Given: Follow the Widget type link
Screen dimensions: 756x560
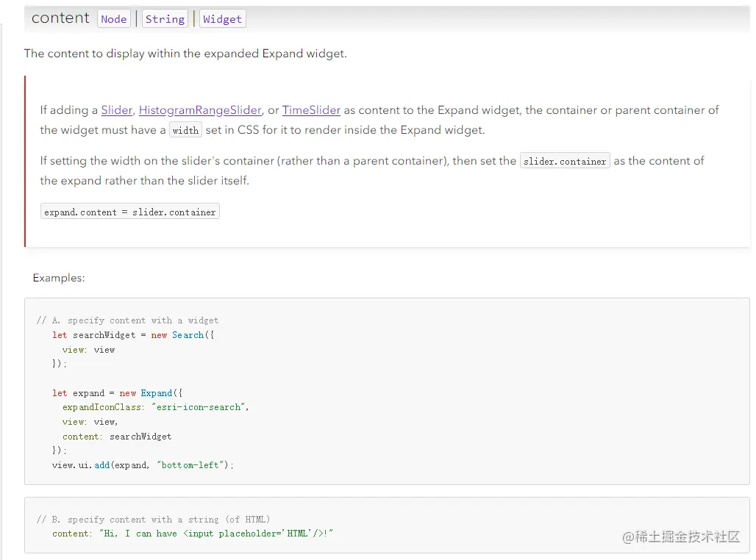Looking at the screenshot, I should tap(222, 19).
